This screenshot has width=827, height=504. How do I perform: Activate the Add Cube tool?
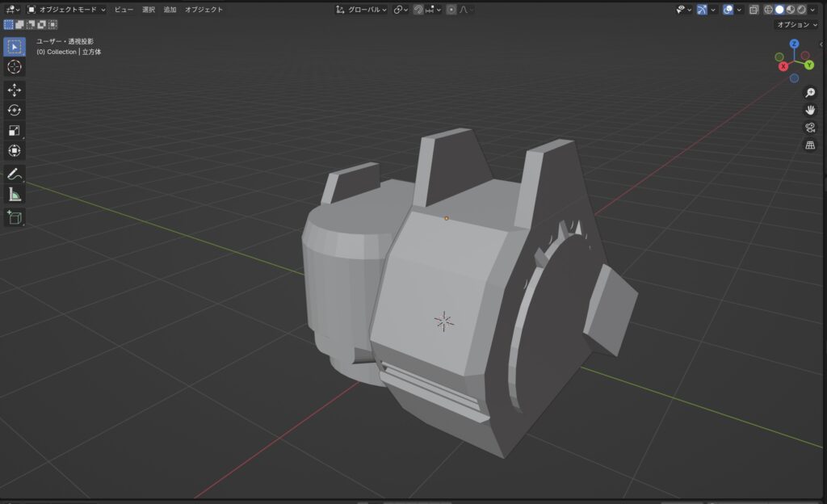[x=15, y=216]
